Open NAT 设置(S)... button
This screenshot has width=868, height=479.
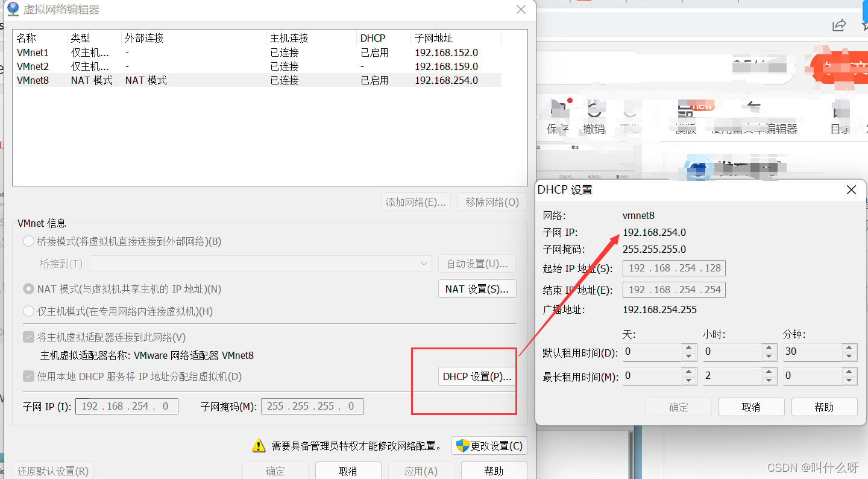(x=477, y=289)
